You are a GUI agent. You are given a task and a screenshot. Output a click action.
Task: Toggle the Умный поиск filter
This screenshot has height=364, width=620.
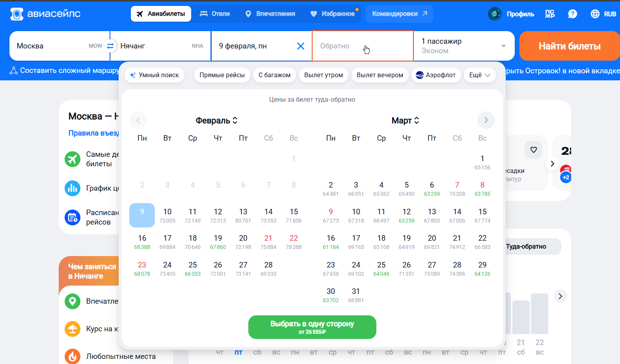point(155,75)
